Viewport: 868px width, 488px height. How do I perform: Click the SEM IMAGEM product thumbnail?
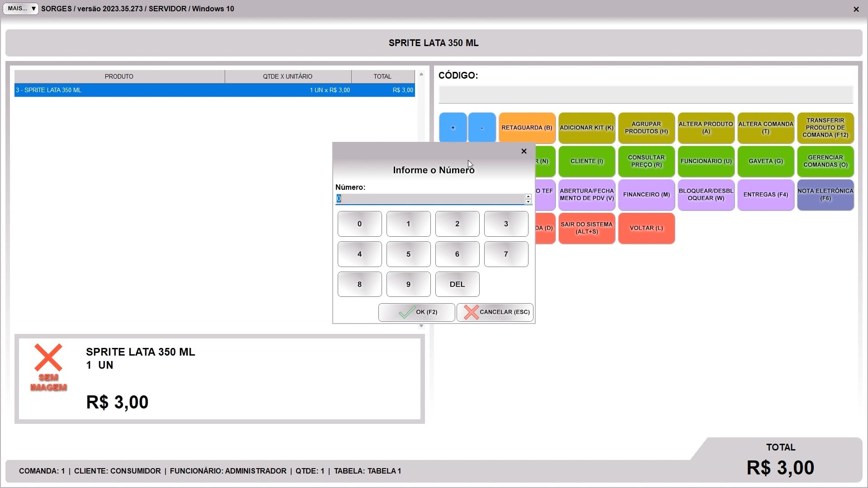click(48, 368)
